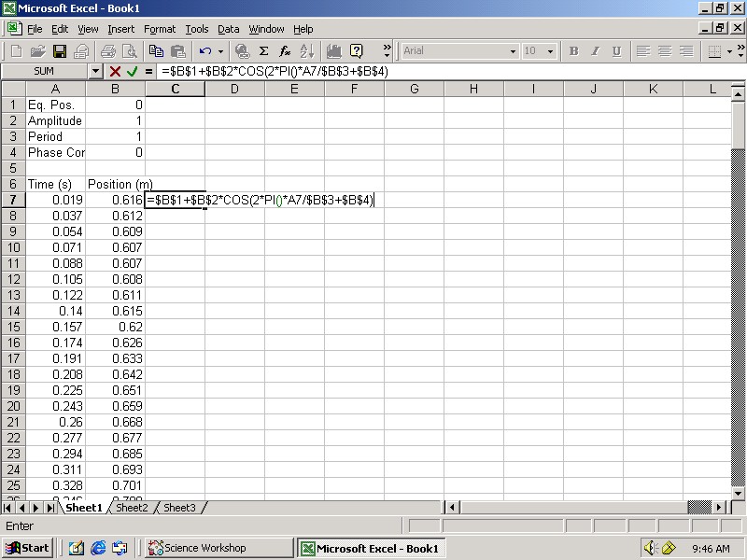The height and width of the screenshot is (560, 747).
Task: Click the Copy icon in toolbar
Action: (156, 51)
